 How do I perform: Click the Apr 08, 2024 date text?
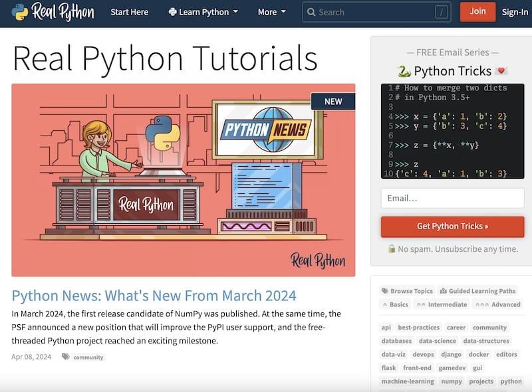tap(31, 357)
